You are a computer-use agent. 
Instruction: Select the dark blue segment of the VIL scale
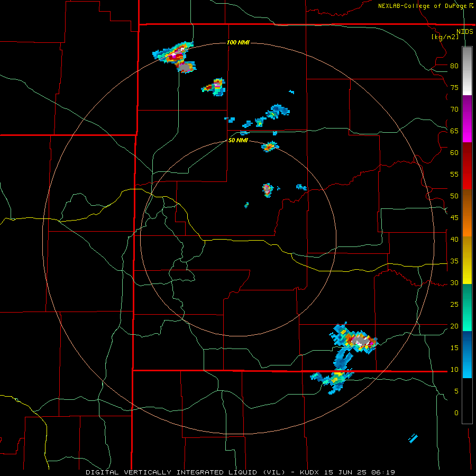467,354
